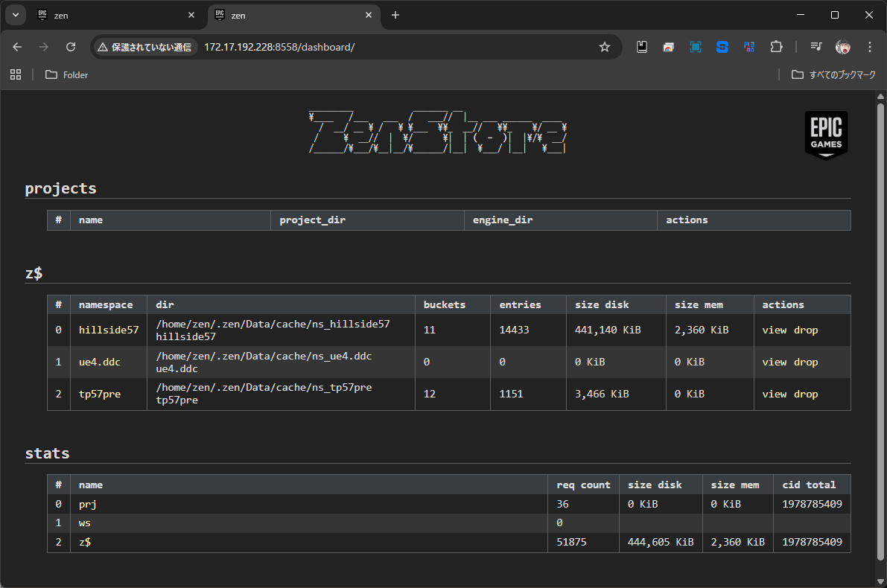
Task: Open the Extensions puzzle piece menu
Action: coord(776,47)
